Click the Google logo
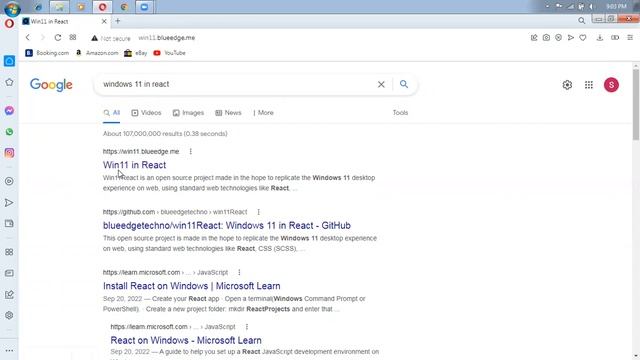The width and height of the screenshot is (640, 360). (51, 84)
